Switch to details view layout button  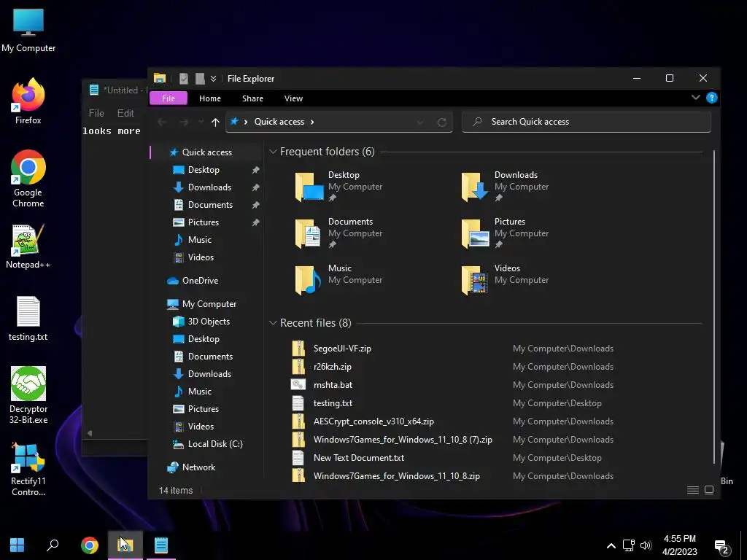(x=693, y=490)
